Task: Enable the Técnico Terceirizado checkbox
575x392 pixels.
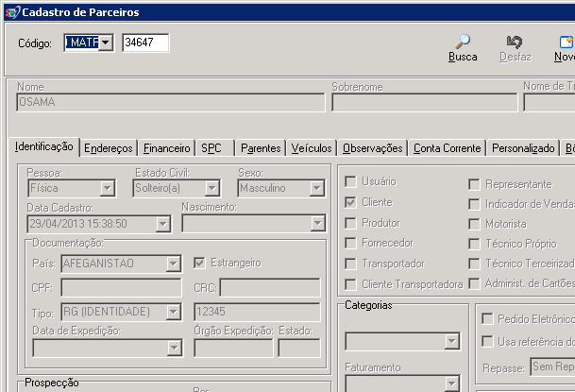Action: click(474, 264)
